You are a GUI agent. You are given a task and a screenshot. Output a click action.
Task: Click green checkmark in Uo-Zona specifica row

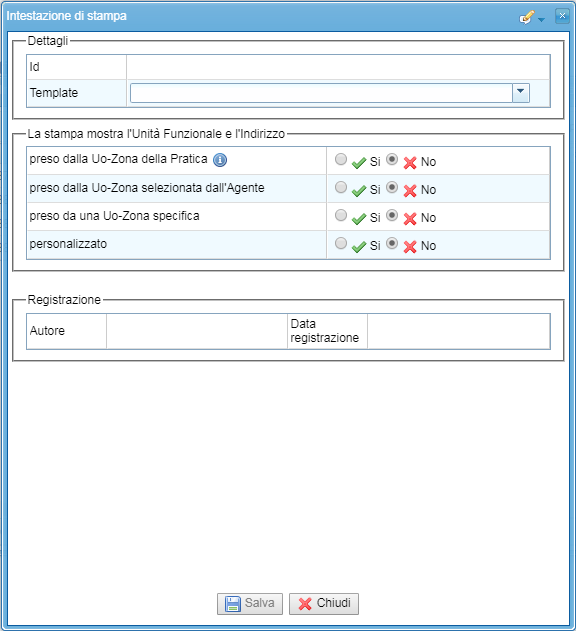point(359,219)
